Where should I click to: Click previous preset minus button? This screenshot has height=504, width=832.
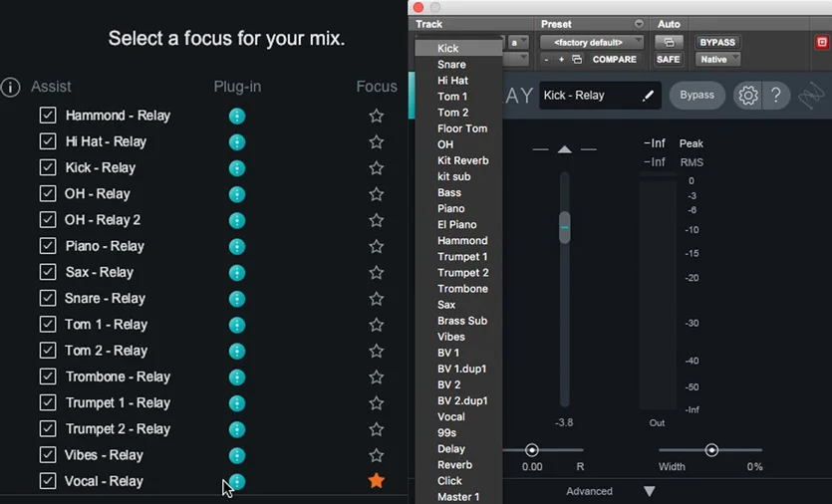547,60
